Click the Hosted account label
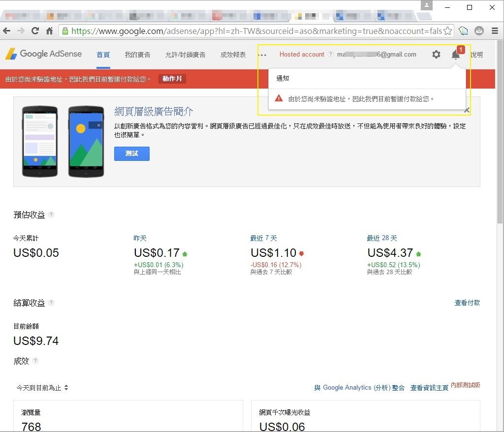This screenshot has height=432, width=504. pyautogui.click(x=302, y=54)
